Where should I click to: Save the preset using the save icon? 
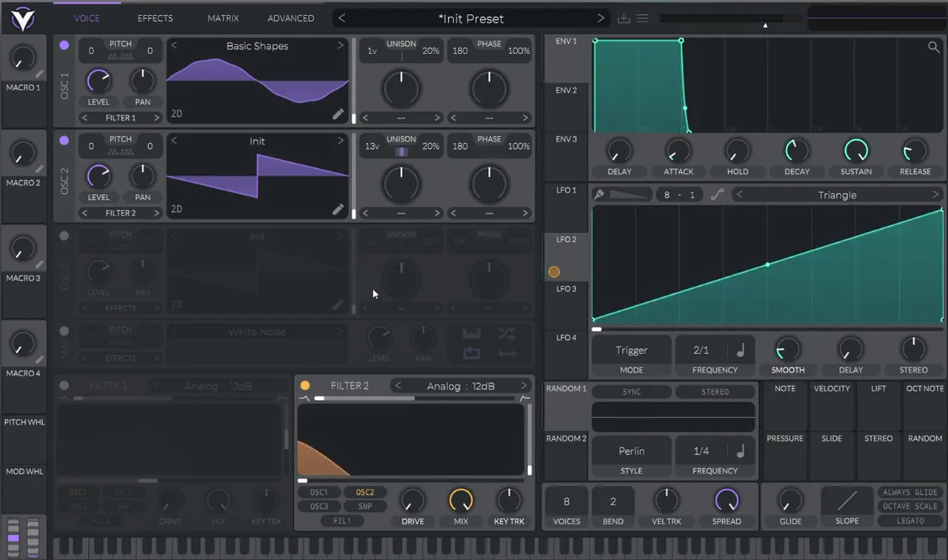624,19
